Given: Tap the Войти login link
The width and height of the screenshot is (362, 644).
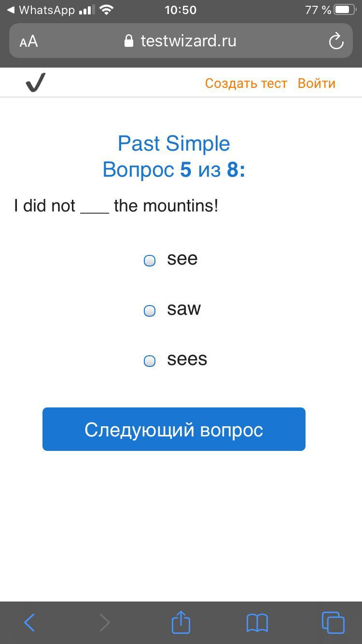Looking at the screenshot, I should point(316,83).
